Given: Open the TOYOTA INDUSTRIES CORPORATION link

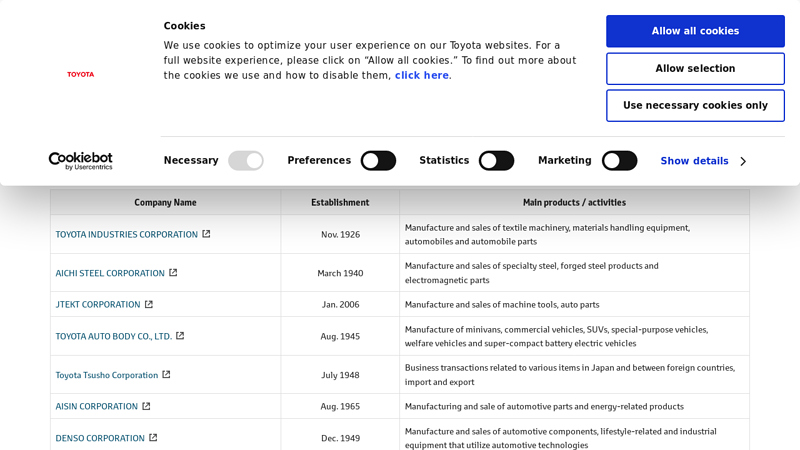Looking at the screenshot, I should point(127,234).
